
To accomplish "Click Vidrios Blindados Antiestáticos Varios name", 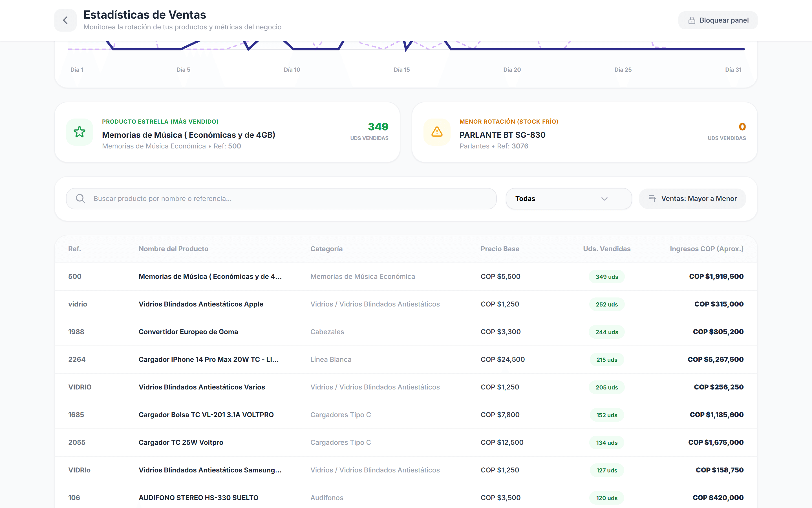I will (x=202, y=387).
